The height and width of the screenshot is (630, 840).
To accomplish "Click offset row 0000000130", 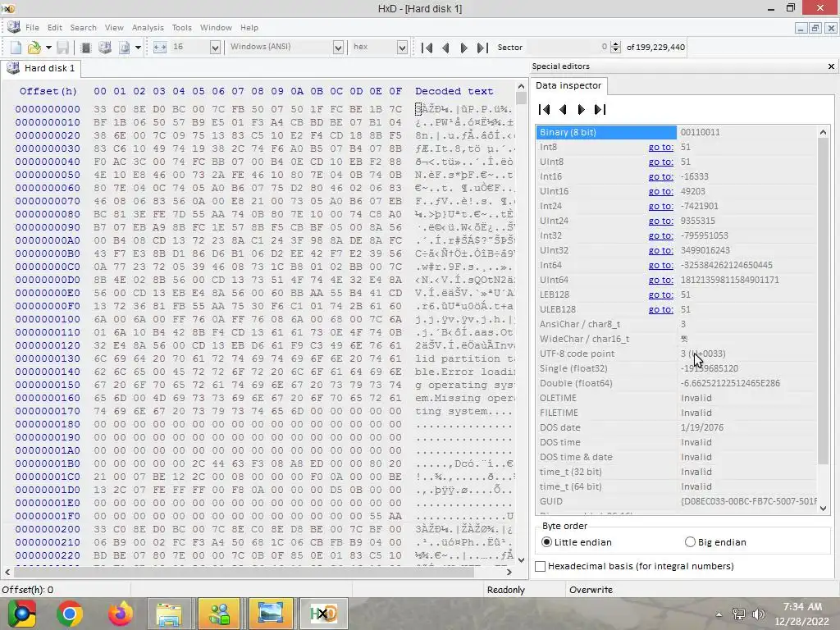I will 48,359.
